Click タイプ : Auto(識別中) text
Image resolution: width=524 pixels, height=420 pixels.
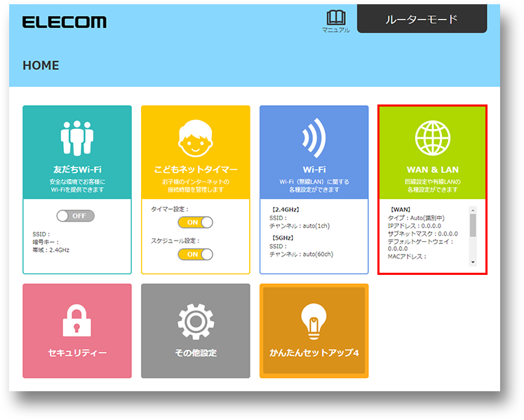pos(416,218)
